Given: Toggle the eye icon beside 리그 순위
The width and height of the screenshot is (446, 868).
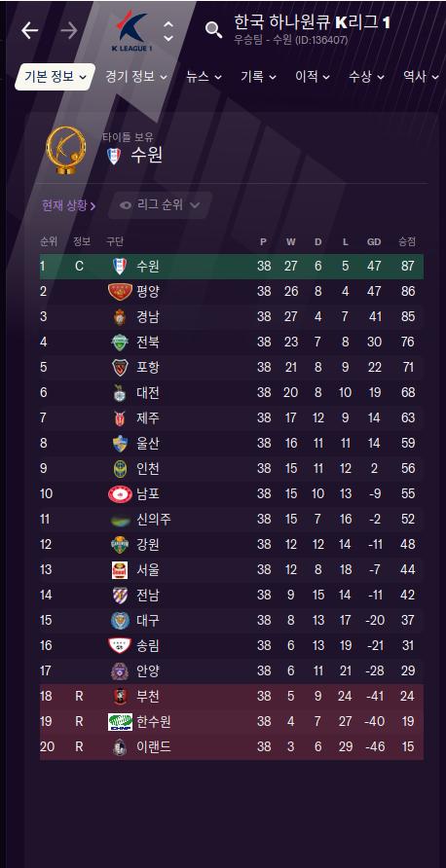Looking at the screenshot, I should point(126,205).
